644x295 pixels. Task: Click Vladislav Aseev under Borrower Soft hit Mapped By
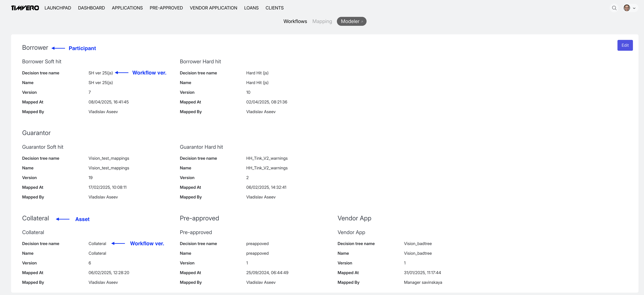(103, 112)
